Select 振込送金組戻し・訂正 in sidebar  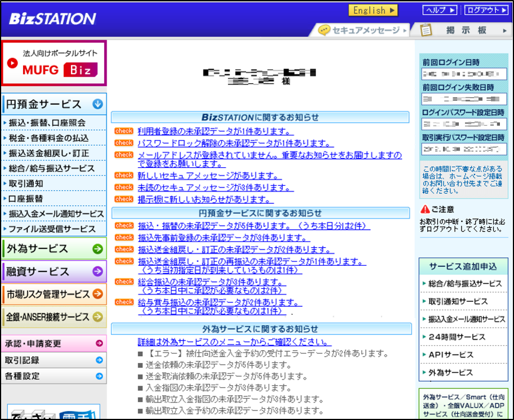pyautogui.click(x=49, y=153)
